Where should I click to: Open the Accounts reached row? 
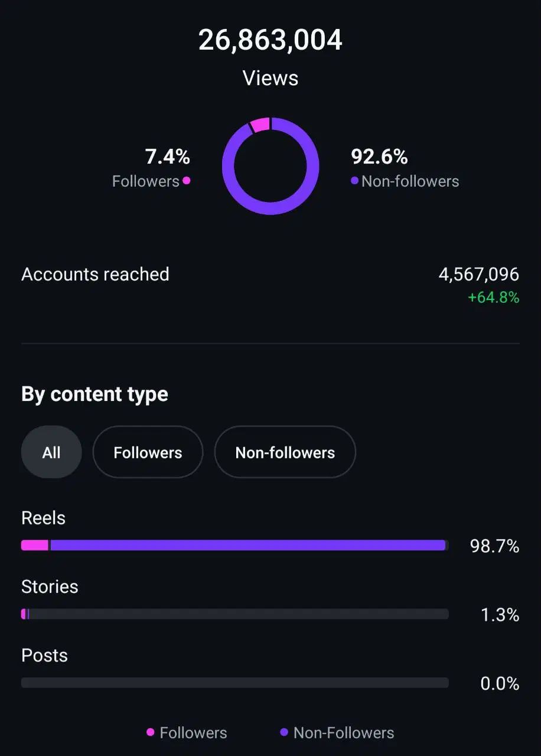point(270,285)
